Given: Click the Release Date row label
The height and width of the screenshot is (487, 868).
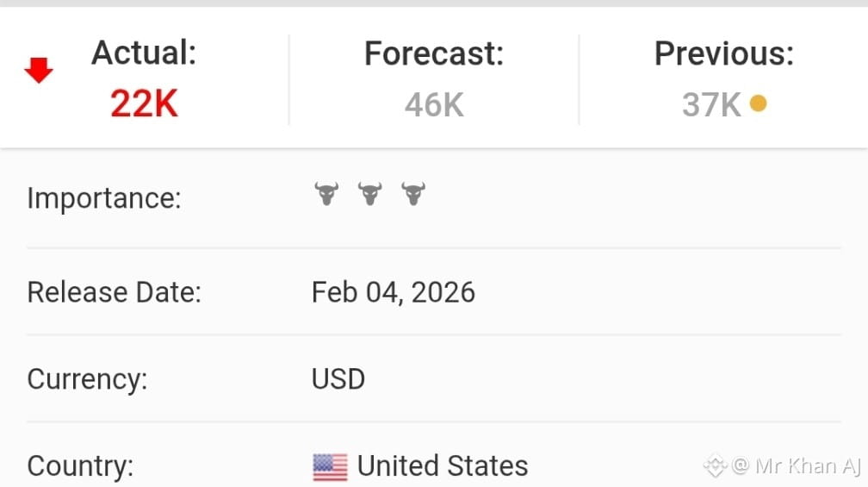Looking at the screenshot, I should (x=114, y=292).
